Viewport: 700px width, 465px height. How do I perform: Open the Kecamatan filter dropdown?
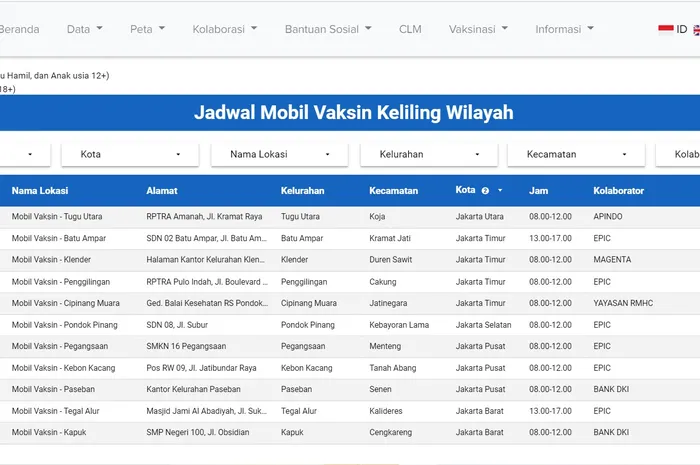[576, 154]
